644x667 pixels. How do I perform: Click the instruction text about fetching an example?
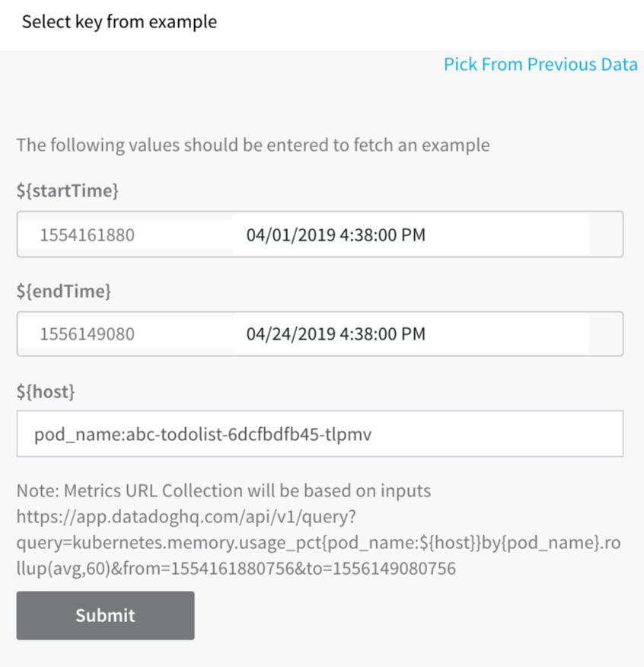click(253, 145)
